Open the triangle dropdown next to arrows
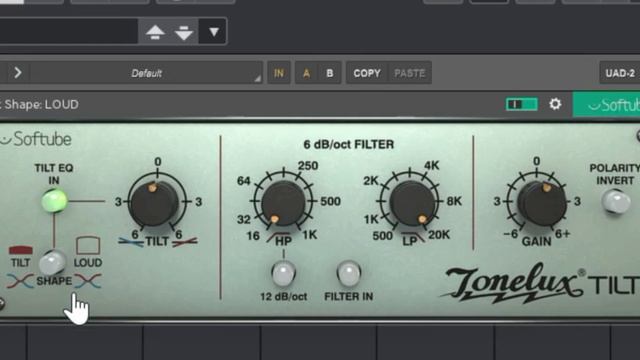The image size is (640, 360). coord(213,32)
